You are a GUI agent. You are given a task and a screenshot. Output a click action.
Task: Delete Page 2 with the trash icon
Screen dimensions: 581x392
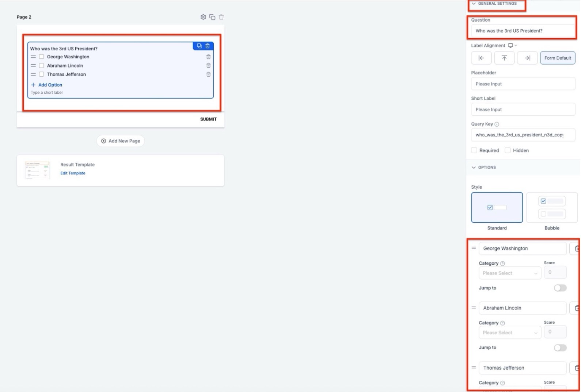pyautogui.click(x=221, y=17)
